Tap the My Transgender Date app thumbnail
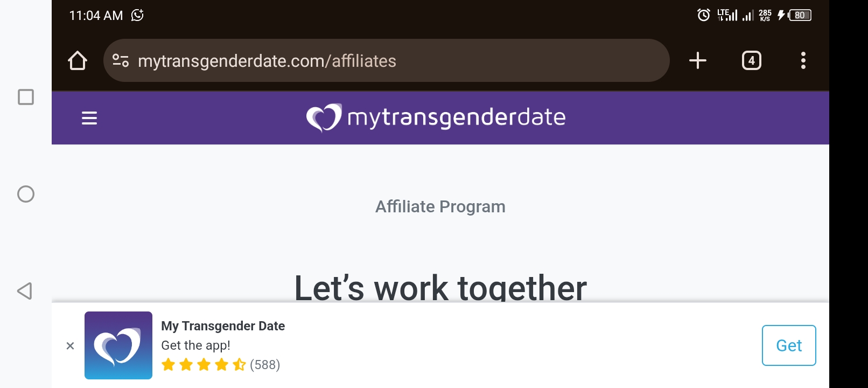 [x=118, y=345]
